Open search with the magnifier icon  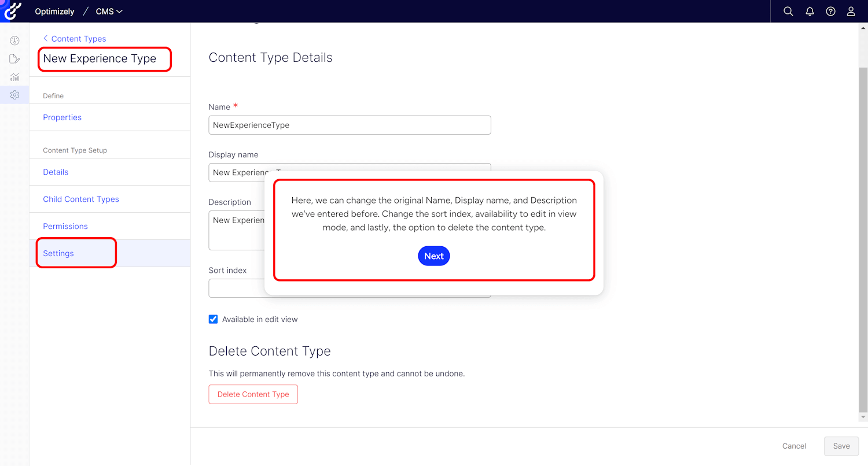pos(788,12)
